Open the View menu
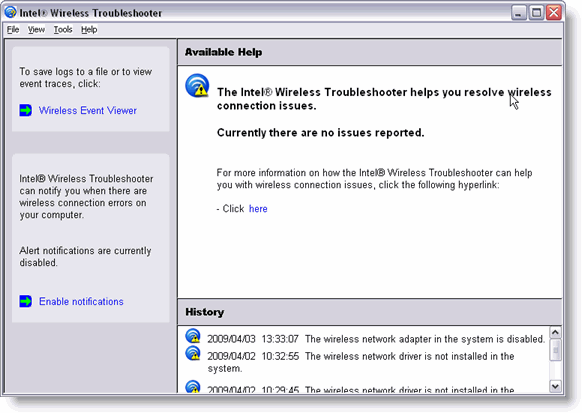Image resolution: width=582 pixels, height=413 pixels. pyautogui.click(x=36, y=30)
